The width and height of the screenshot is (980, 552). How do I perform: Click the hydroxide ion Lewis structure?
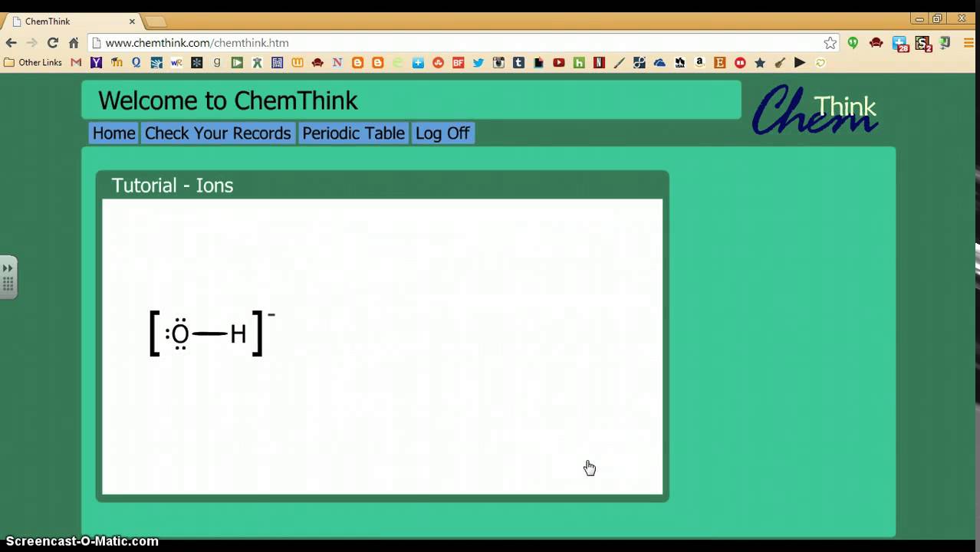212,333
